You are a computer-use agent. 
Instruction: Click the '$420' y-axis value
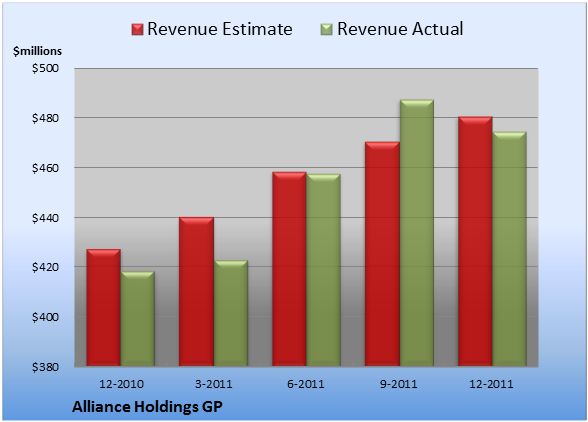(45, 267)
